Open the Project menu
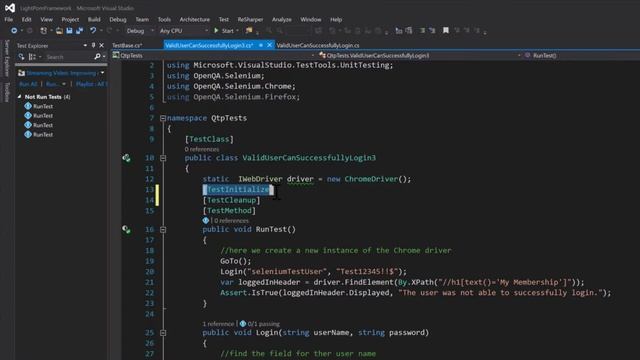The image size is (640, 360). click(x=70, y=19)
